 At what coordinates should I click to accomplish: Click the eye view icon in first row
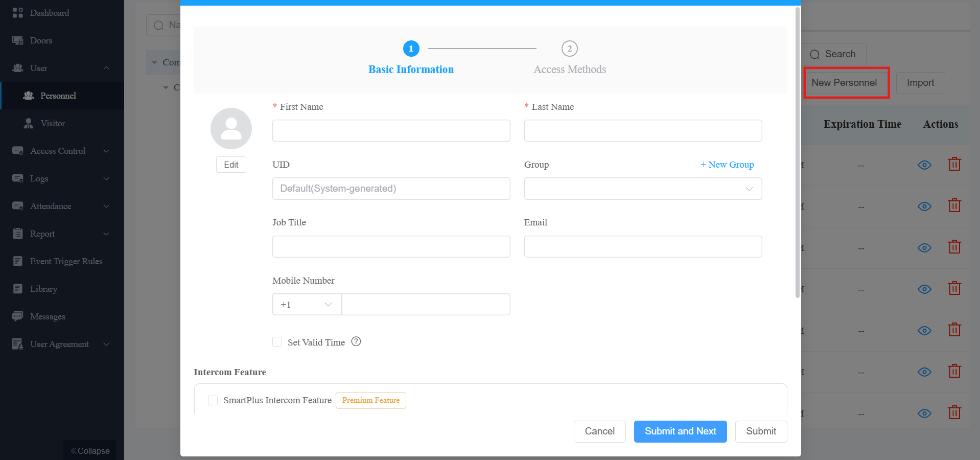click(x=924, y=165)
